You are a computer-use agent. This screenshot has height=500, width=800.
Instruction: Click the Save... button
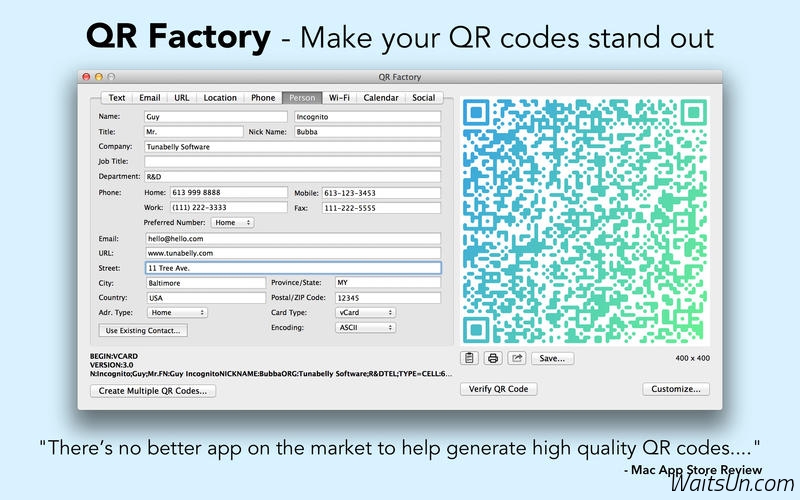pyautogui.click(x=553, y=358)
